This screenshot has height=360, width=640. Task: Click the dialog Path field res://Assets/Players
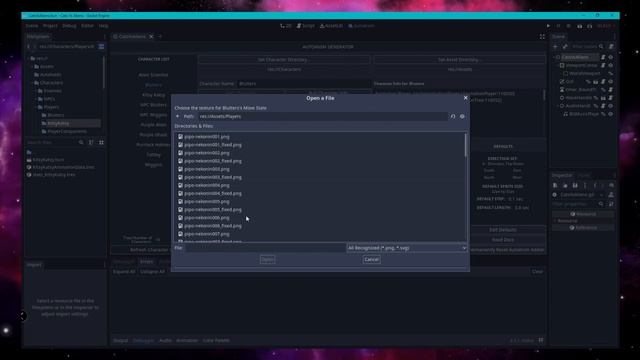tap(322, 116)
